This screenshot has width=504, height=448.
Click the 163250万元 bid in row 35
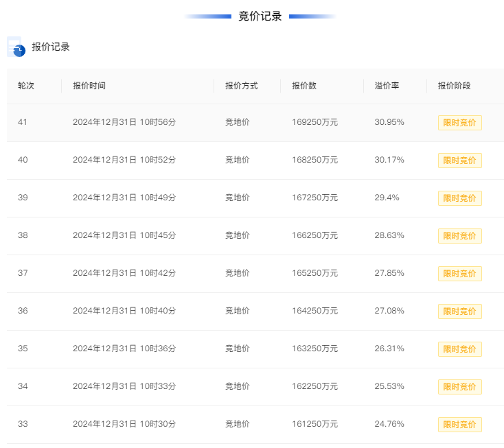[x=314, y=349]
